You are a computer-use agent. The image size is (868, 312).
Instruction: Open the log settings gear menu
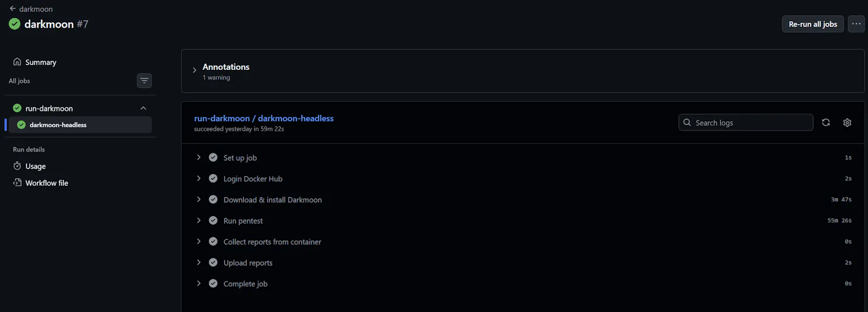tap(847, 122)
